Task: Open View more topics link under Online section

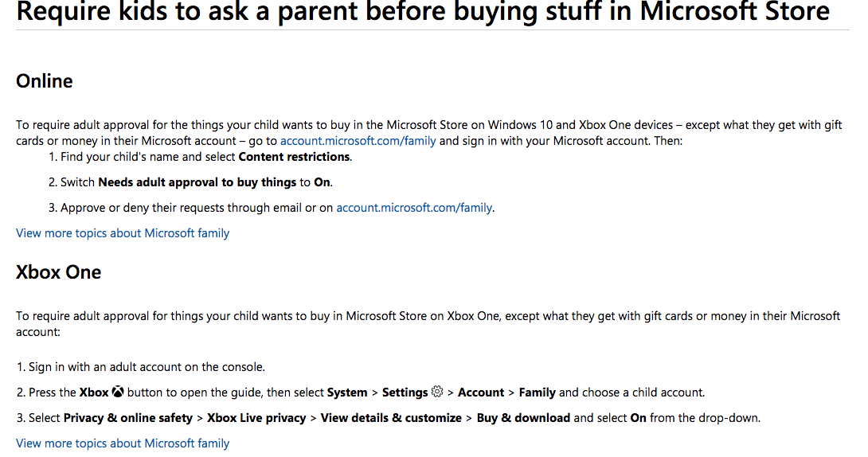Action: click(123, 233)
